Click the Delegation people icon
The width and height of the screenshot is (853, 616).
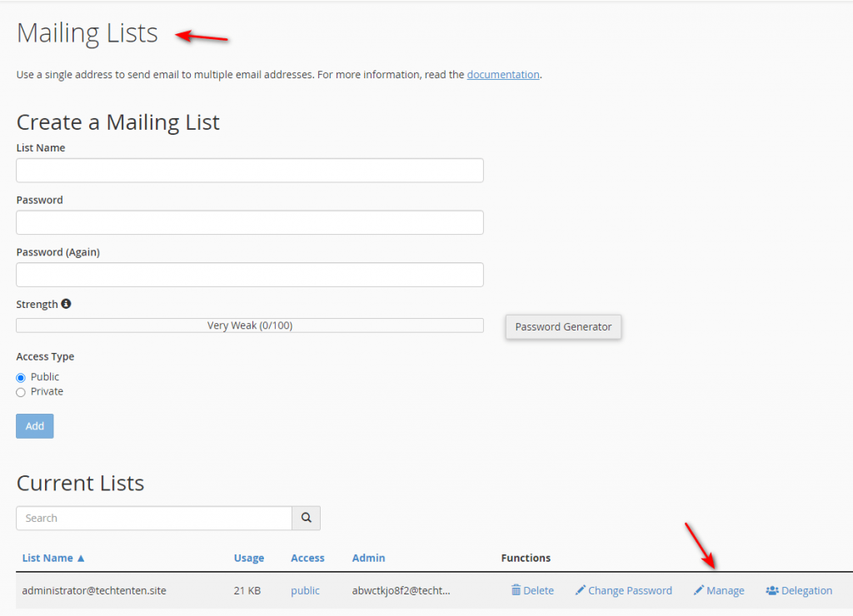click(x=771, y=590)
